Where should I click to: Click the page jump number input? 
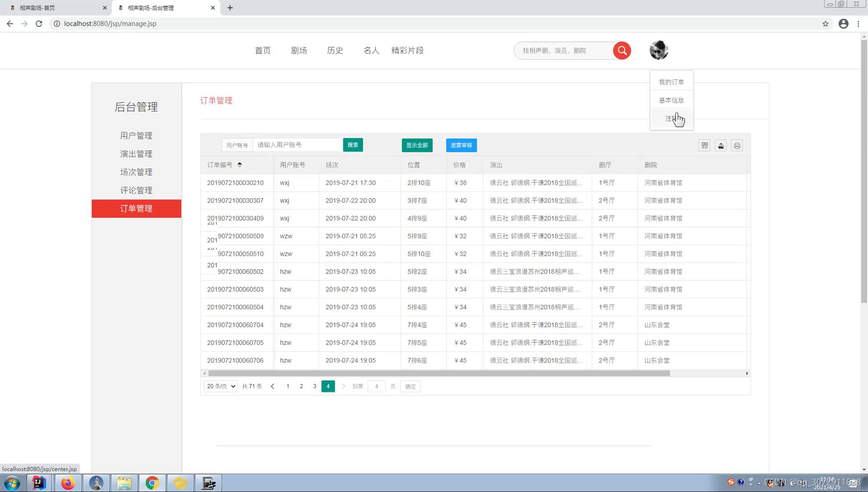click(376, 386)
